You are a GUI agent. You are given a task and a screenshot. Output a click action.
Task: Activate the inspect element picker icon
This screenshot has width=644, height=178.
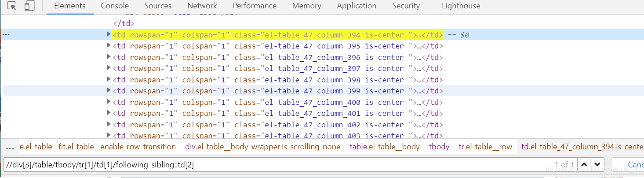[x=13, y=6]
